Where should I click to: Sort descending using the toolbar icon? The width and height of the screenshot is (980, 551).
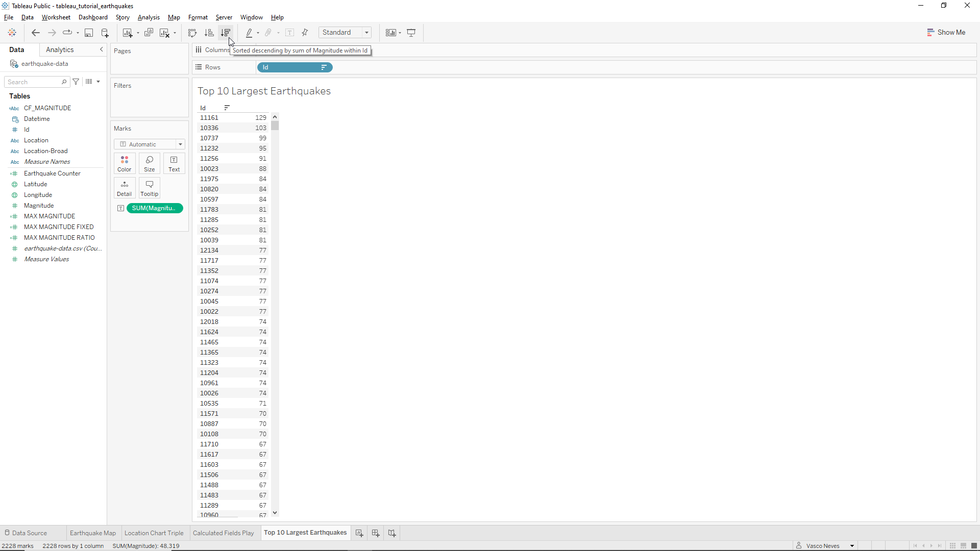coord(226,33)
